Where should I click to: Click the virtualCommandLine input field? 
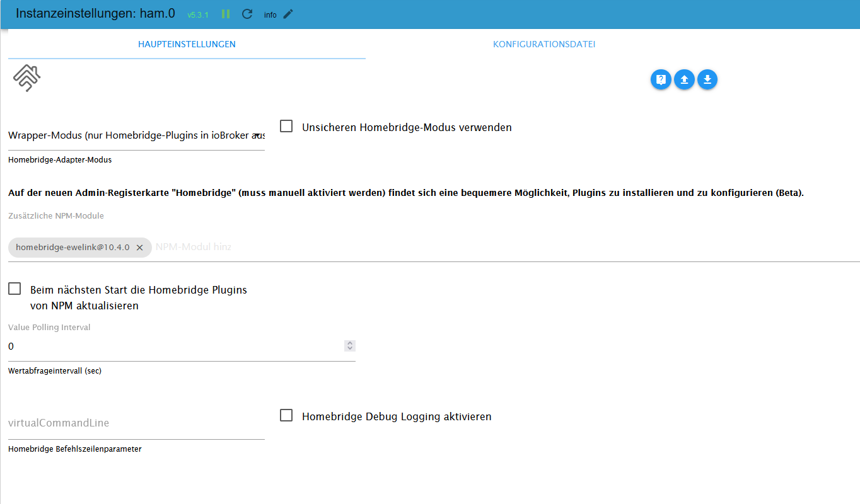pyautogui.click(x=136, y=423)
